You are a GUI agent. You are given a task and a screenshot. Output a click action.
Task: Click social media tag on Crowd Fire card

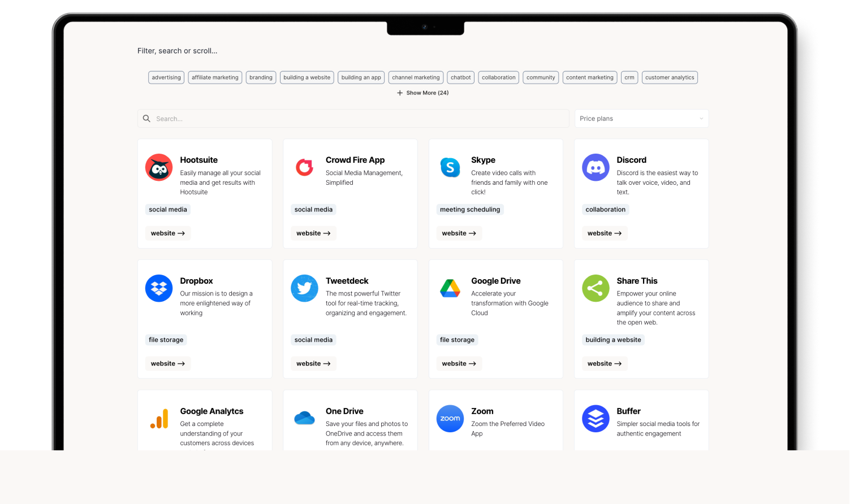coord(313,210)
